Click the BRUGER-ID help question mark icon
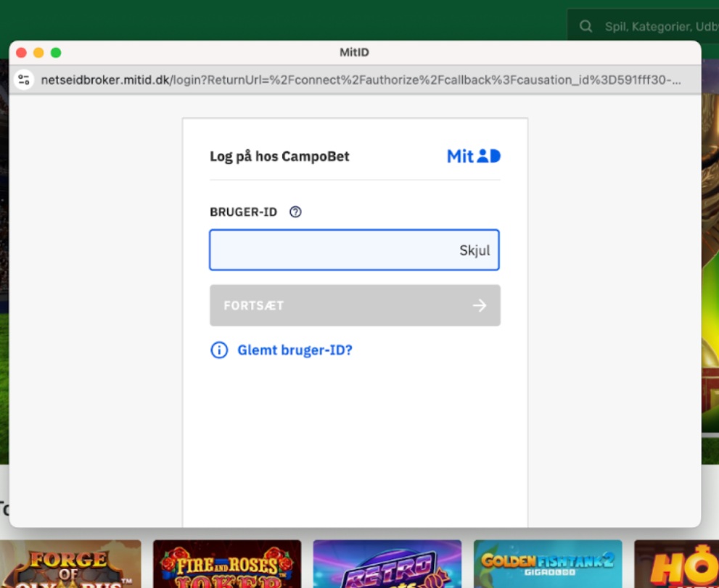Image resolution: width=719 pixels, height=588 pixels. (295, 212)
